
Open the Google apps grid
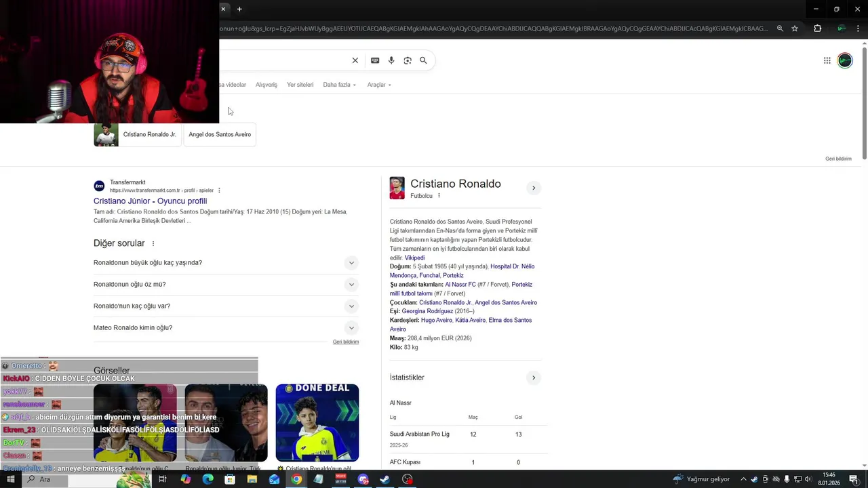tap(827, 60)
